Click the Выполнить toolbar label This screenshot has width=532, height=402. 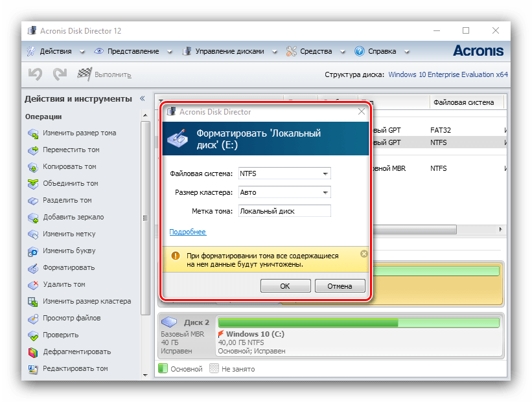113,74
